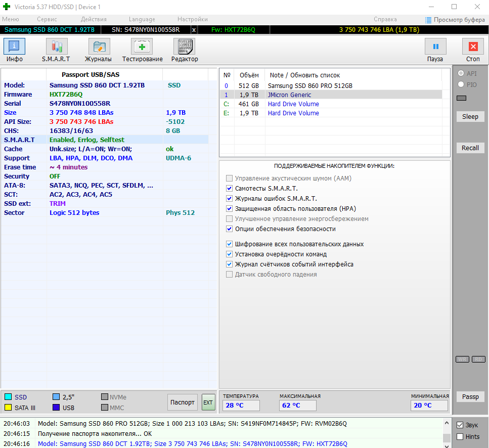The width and height of the screenshot is (489, 448).
Task: Toggle Самотесты S.M.A.R.T. checkbox
Action: click(229, 188)
